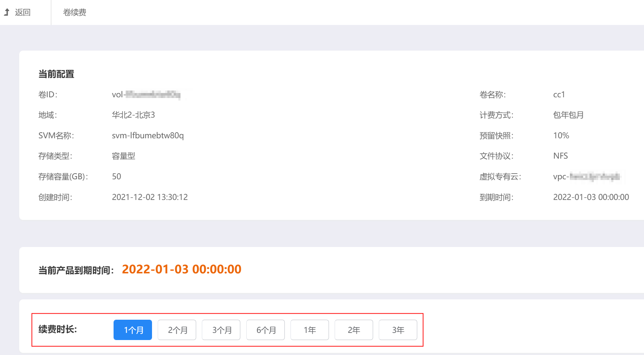The width and height of the screenshot is (644, 355).
Task: Select the 3个月 renewal duration
Action: (221, 330)
